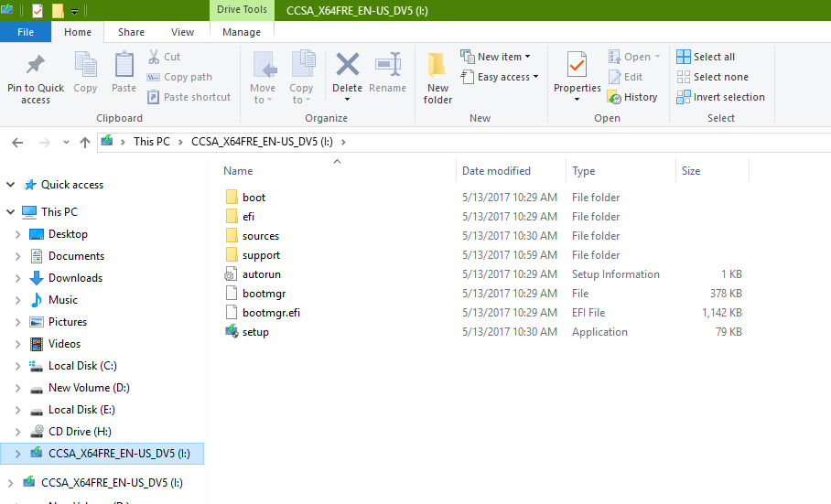Collapse the Quick access tree node
Screen dimensions: 831x504
(x=11, y=185)
